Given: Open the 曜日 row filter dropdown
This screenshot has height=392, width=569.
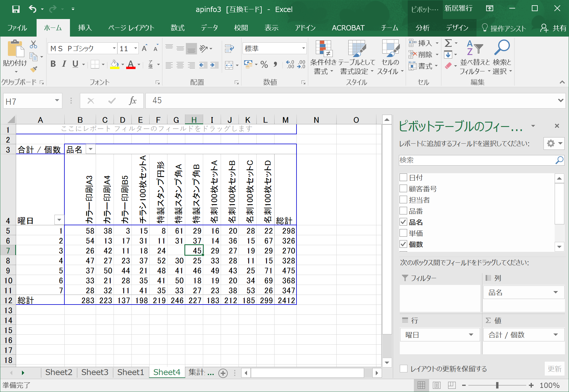Looking at the screenshot, I should [59, 220].
